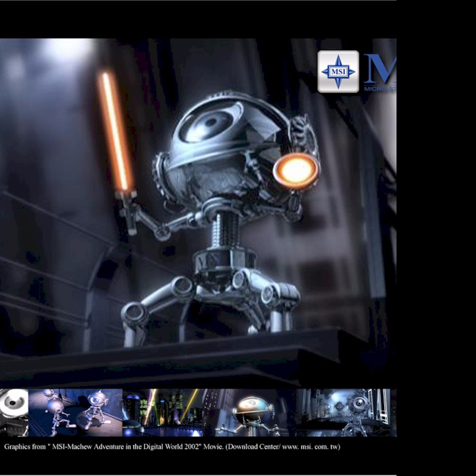Click the "Graphics from" caption start
The height and width of the screenshot is (476, 476).
(x=25, y=447)
